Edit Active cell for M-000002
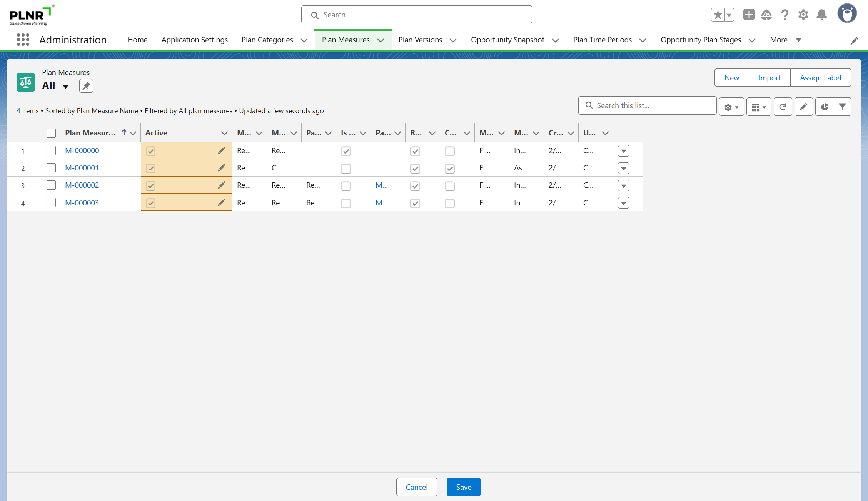 pyautogui.click(x=222, y=185)
